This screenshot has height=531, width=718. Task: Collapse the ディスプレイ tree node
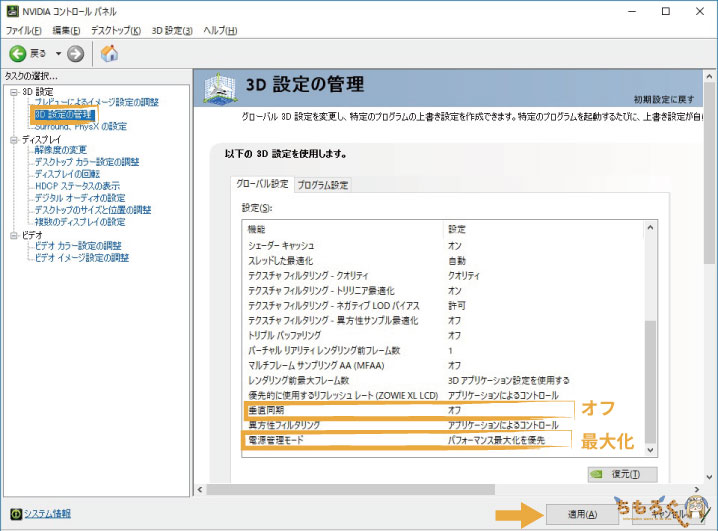click(14, 140)
